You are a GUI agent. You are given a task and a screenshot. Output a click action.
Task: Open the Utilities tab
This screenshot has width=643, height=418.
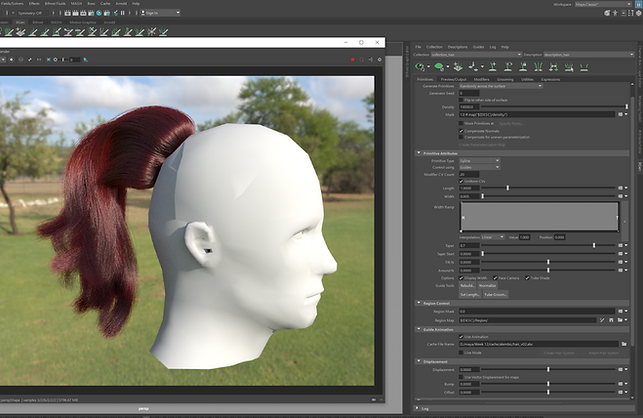coord(527,79)
